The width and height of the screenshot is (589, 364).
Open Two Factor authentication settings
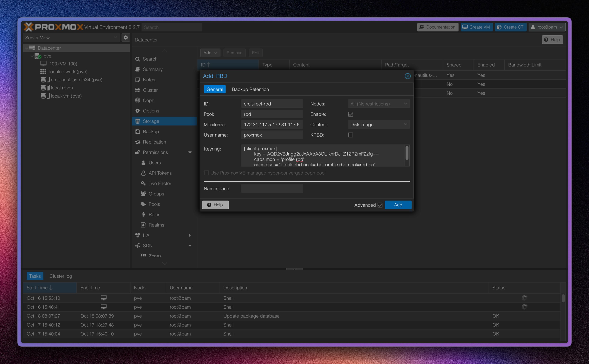point(160,183)
